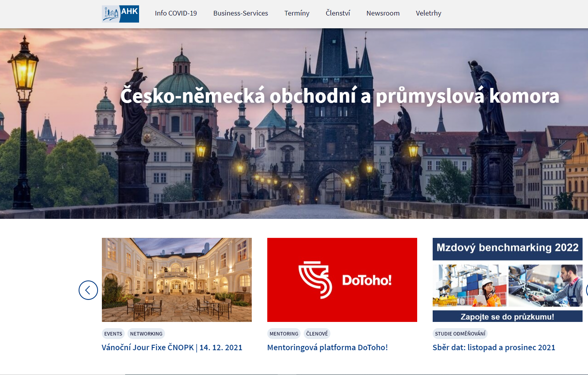
Task: Open Info COVID-19 menu item
Action: [x=176, y=13]
